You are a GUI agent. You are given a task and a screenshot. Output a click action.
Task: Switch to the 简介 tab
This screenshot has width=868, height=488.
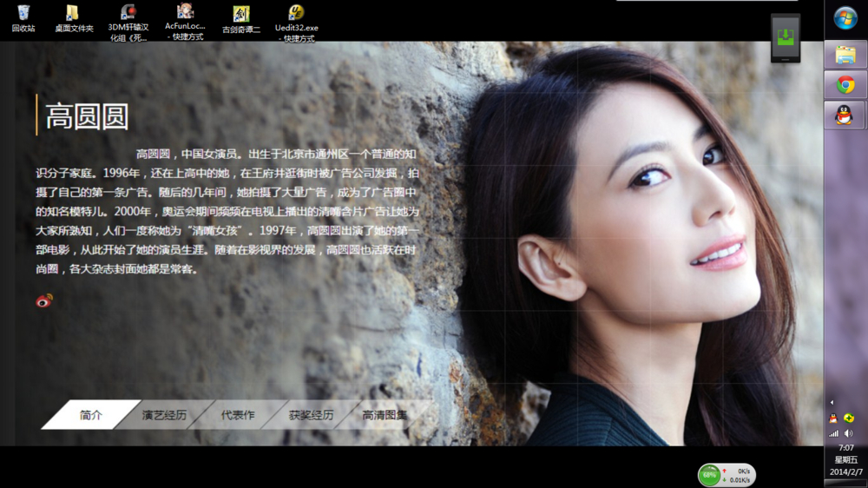tap(91, 415)
